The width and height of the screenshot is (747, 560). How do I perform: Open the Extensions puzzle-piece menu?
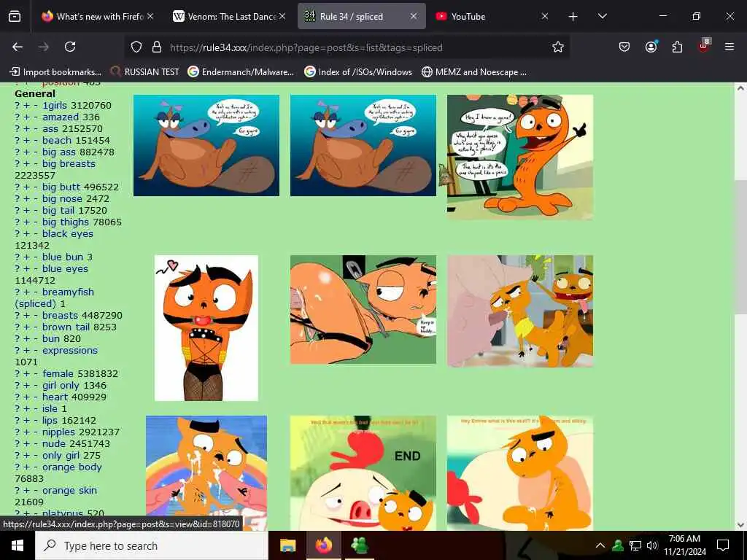point(677,47)
